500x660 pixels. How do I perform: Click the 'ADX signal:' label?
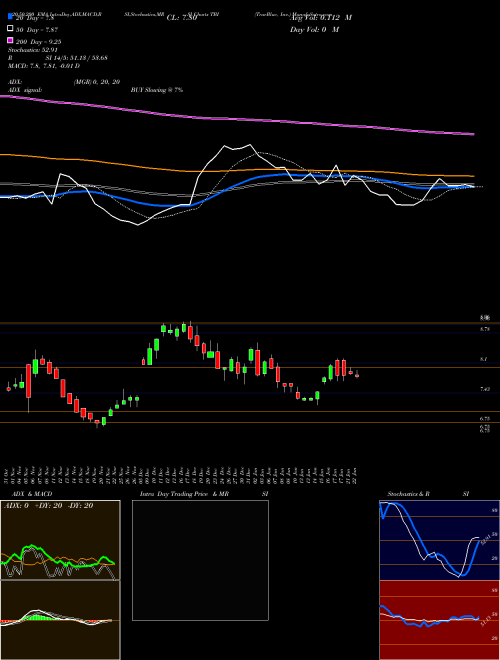pos(25,90)
